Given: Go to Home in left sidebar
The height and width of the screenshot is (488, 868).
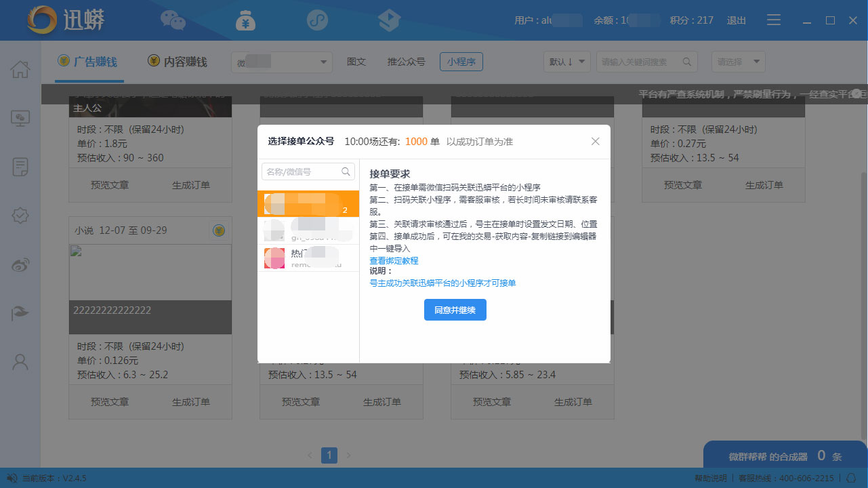Looking at the screenshot, I should [20, 69].
